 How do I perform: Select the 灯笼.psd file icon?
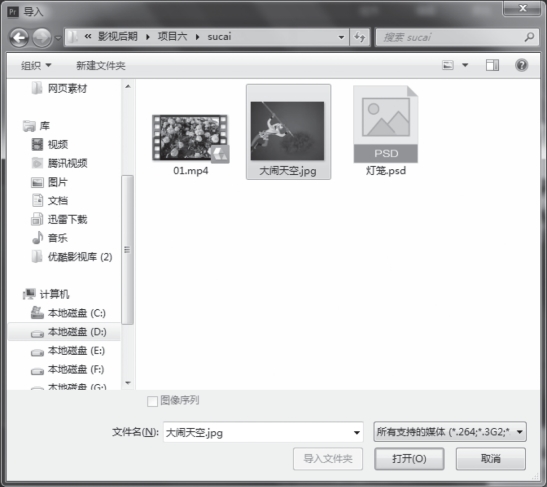tap(385, 124)
